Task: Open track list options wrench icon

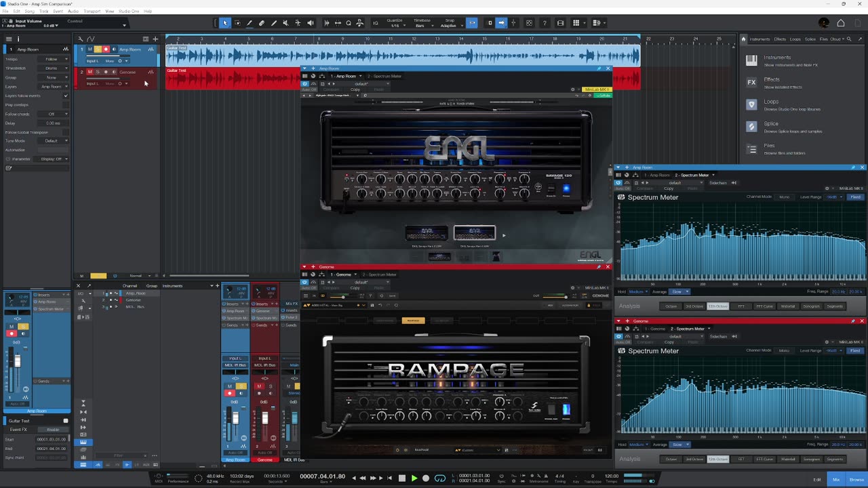Action: pos(80,39)
